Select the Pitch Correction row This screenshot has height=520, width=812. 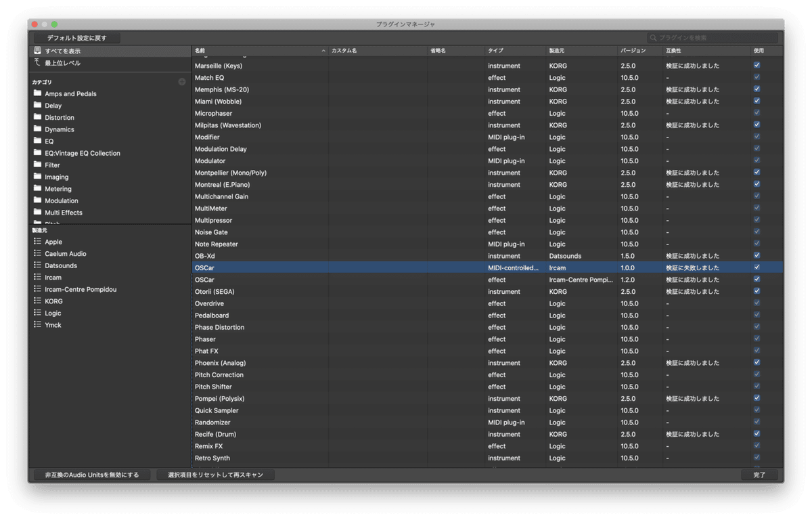click(x=487, y=374)
